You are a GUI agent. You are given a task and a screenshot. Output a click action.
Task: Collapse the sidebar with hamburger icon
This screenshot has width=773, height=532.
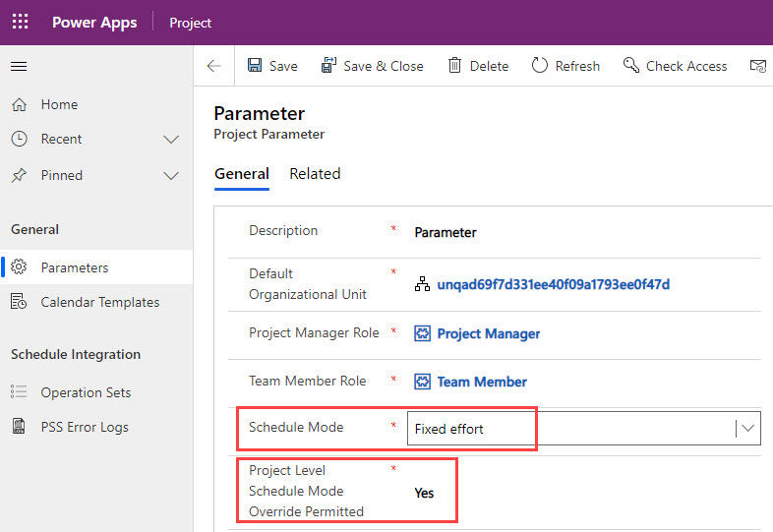tap(19, 66)
